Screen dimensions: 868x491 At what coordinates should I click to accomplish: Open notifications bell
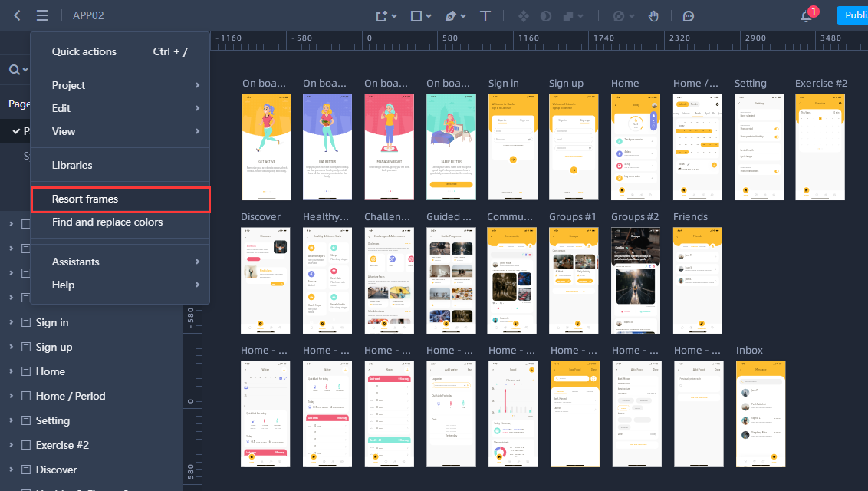(x=807, y=15)
